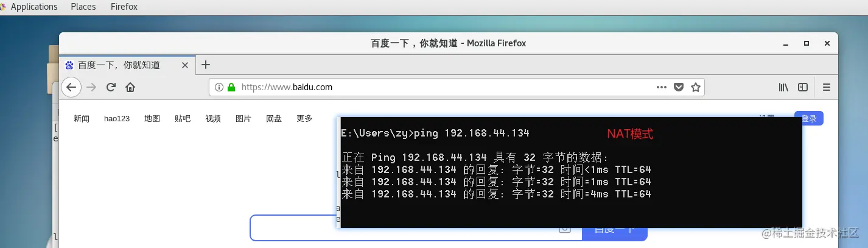Click the Baidu camera image search icon
Viewport: 868px width, 248px height.
coord(565,229)
